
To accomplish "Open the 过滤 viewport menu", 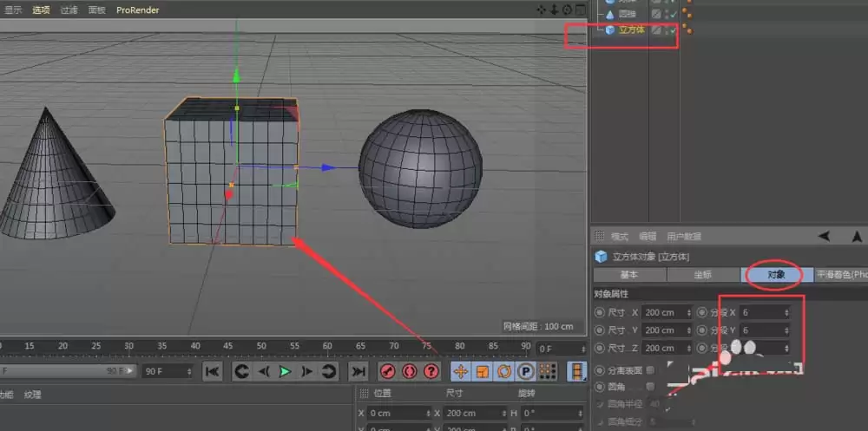I will click(69, 10).
